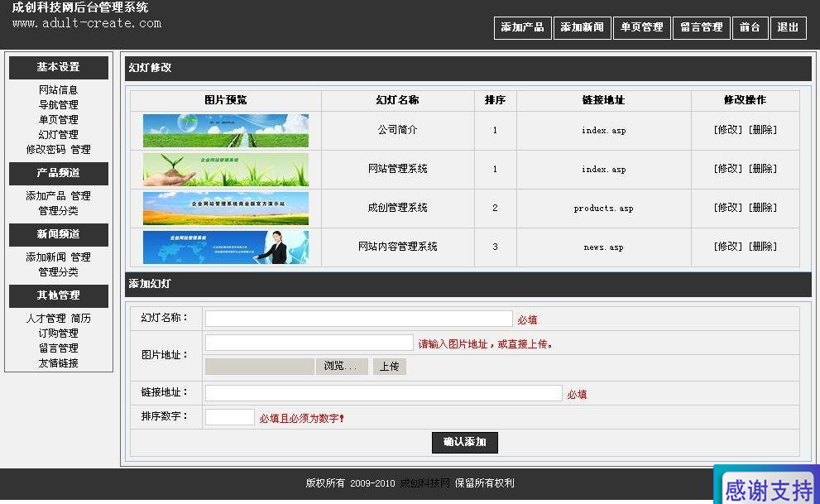Go to 前台 front-end site
The width and height of the screenshot is (820, 504).
[750, 27]
